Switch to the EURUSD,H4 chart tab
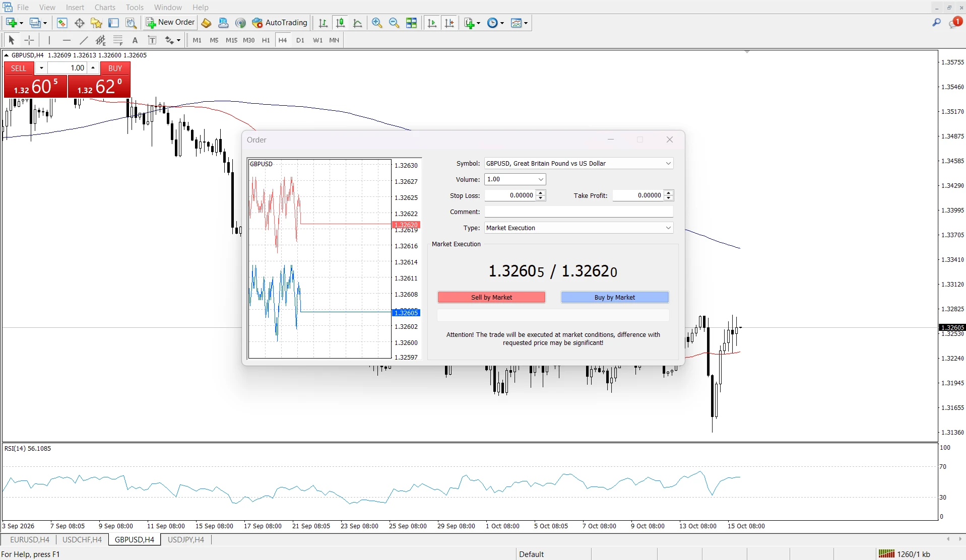 (x=30, y=539)
